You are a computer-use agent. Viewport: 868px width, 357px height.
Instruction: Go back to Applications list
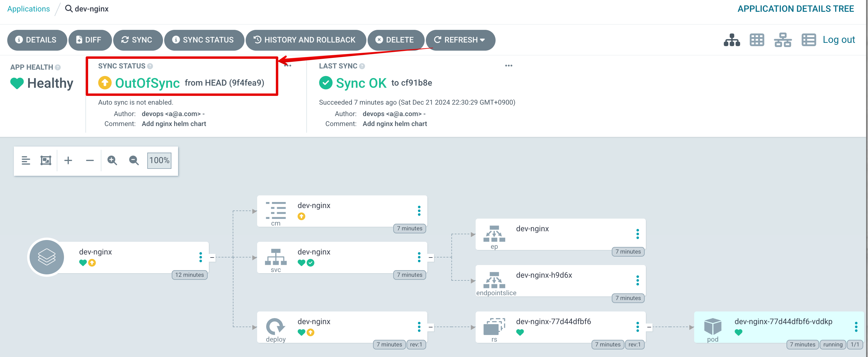29,9
